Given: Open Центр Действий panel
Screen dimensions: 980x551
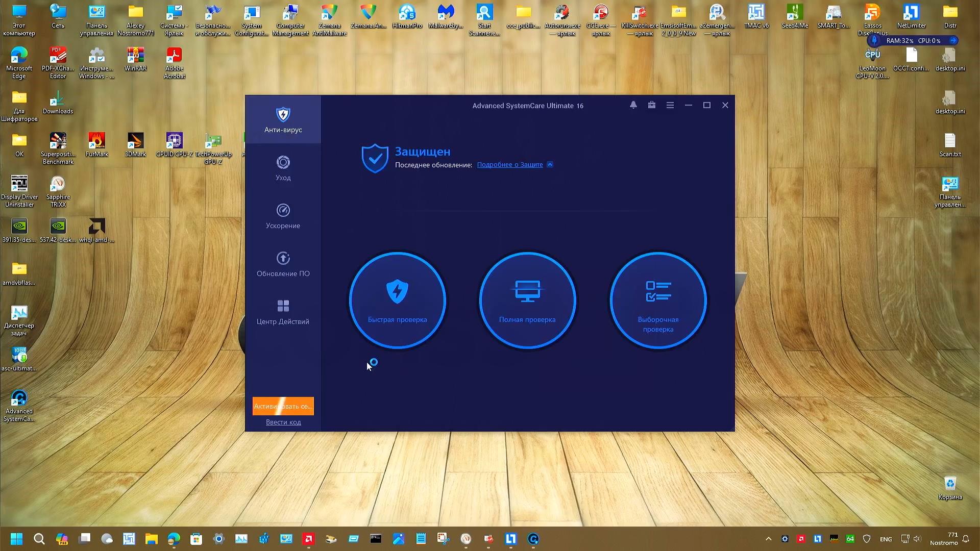Looking at the screenshot, I should pos(283,312).
